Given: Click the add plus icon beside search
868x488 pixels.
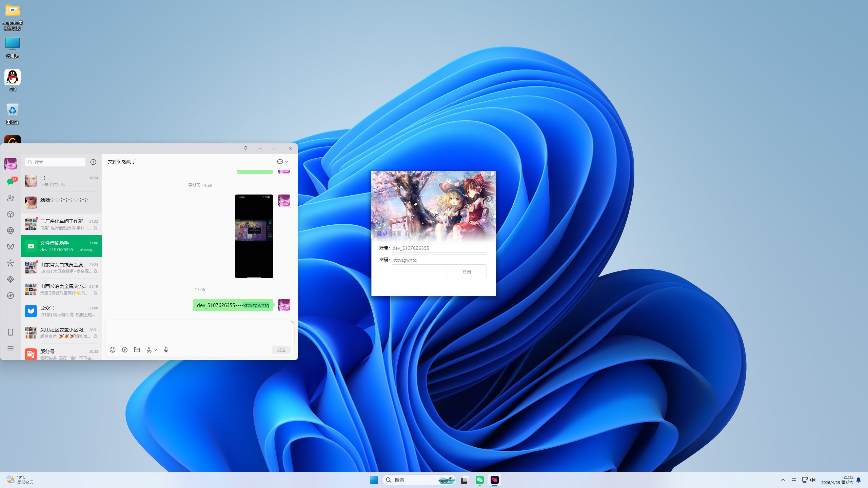Looking at the screenshot, I should [x=93, y=162].
